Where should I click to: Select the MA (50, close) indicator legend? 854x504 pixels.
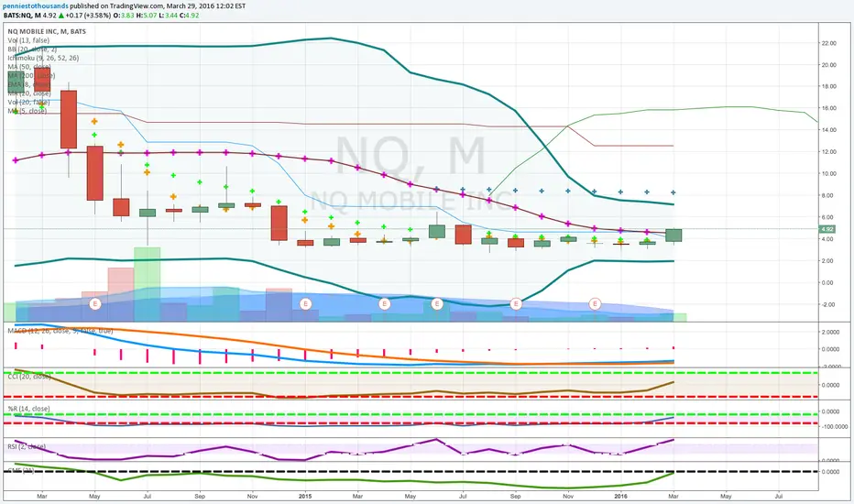[x=29, y=67]
